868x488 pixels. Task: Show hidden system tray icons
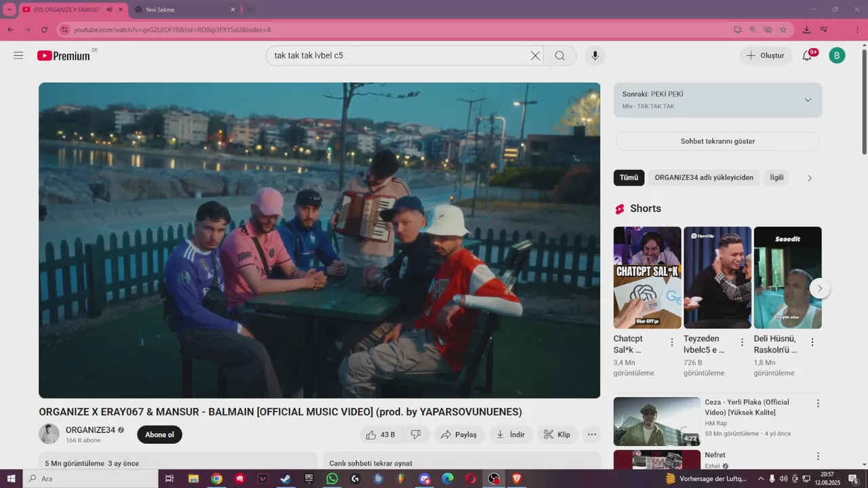pyautogui.click(x=761, y=479)
